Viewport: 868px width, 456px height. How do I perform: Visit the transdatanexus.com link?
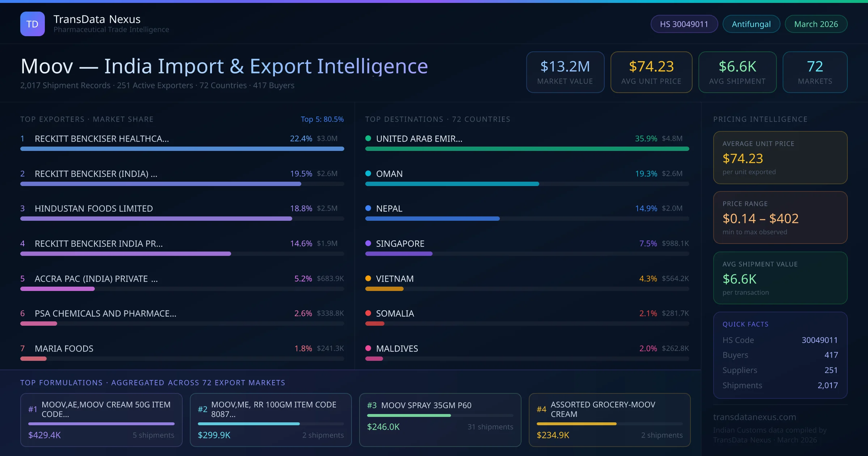point(754,417)
